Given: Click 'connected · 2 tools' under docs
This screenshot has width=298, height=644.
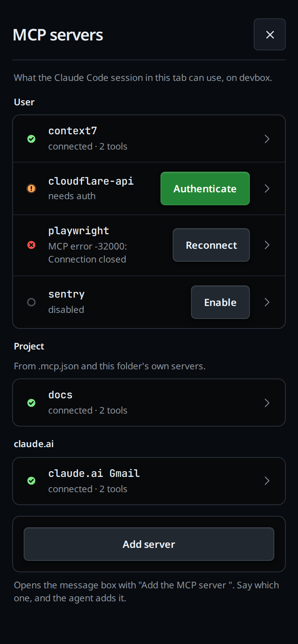Looking at the screenshot, I should [x=88, y=411].
